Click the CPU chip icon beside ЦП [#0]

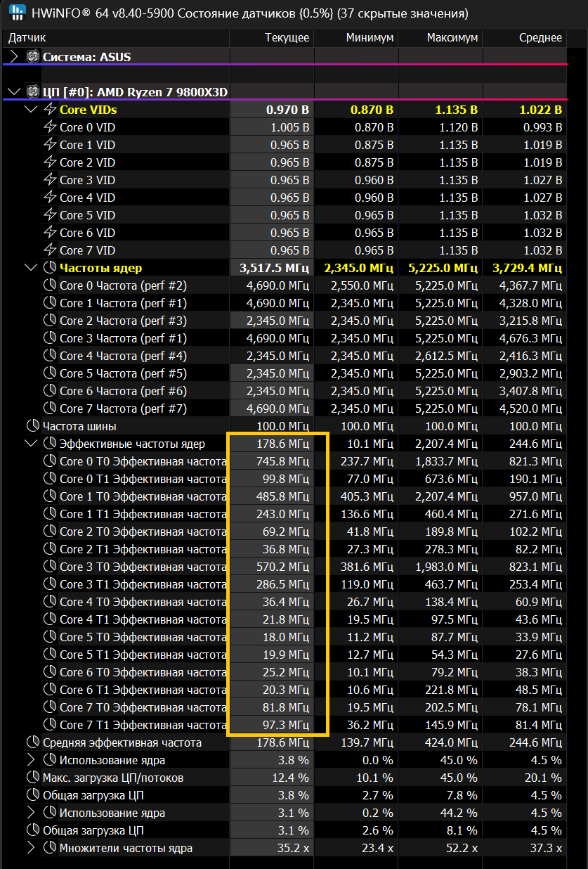pos(33,91)
